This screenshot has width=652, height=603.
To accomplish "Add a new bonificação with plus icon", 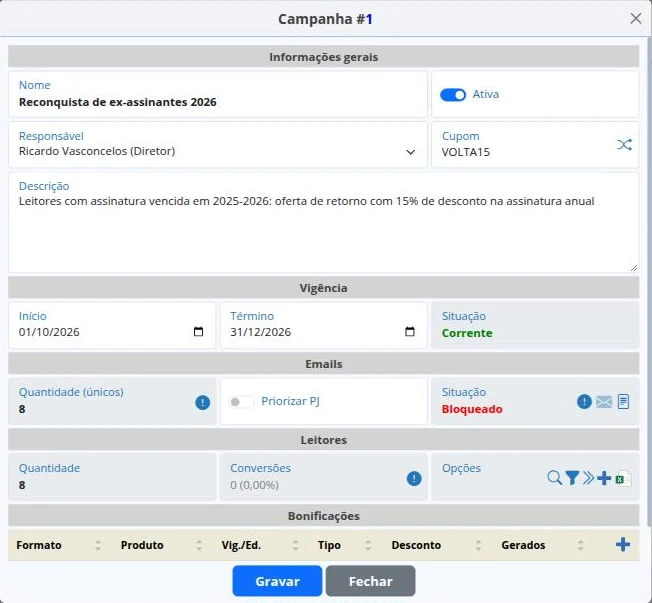I will tap(622, 544).
